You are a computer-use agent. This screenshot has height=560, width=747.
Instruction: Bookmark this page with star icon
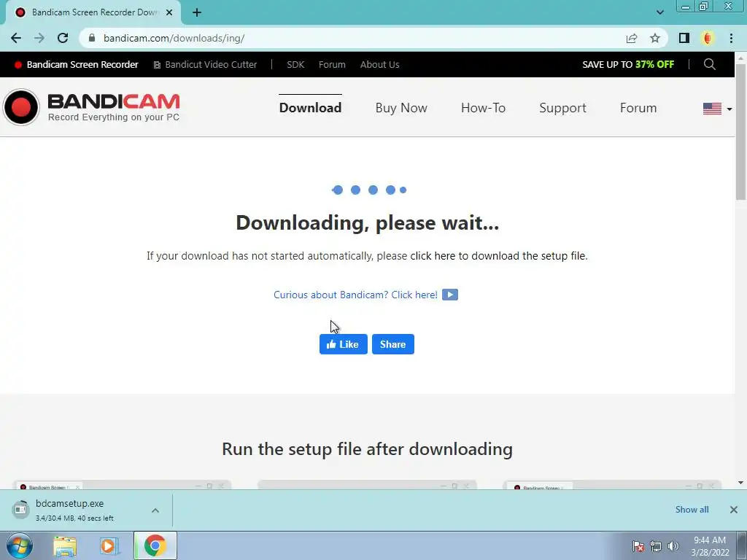click(x=655, y=38)
